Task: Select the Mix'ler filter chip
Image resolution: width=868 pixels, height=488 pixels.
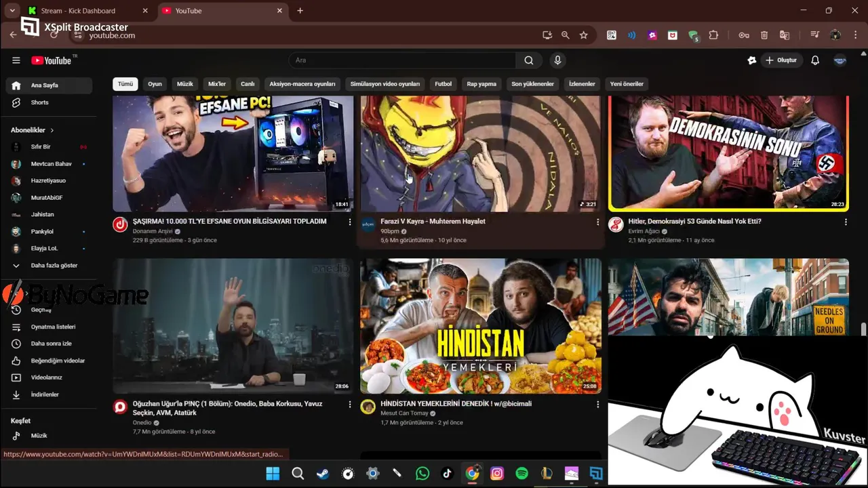Action: click(217, 84)
